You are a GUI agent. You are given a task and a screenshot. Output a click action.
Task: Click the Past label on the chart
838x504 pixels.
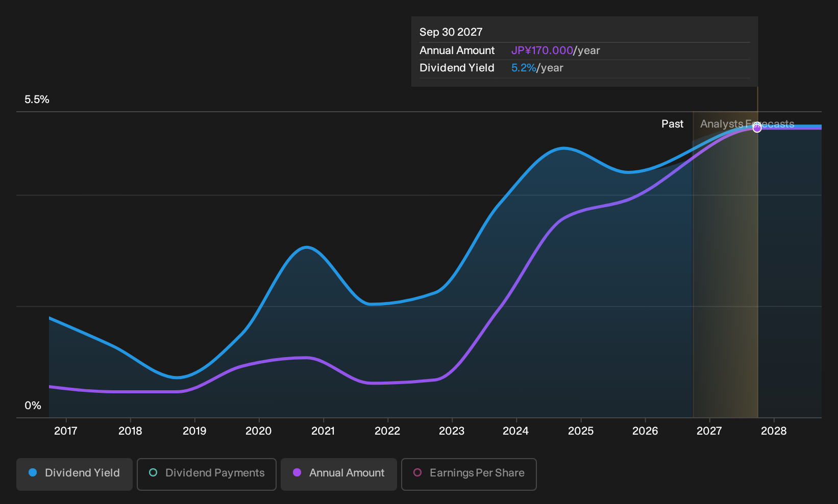[673, 124]
